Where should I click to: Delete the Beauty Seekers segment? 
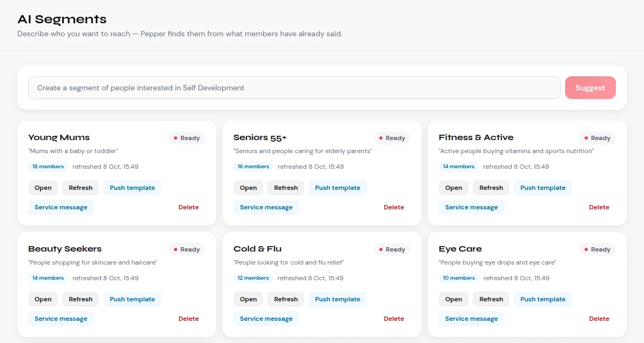click(x=189, y=319)
